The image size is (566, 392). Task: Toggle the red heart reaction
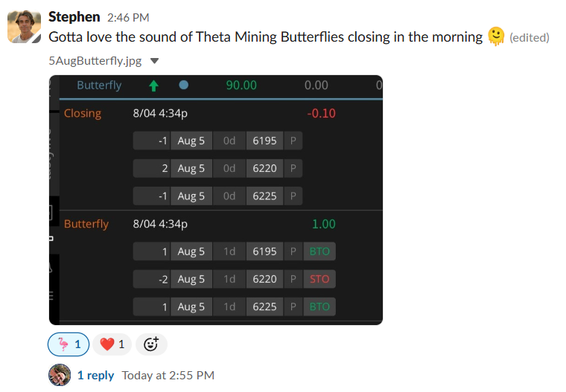click(x=112, y=344)
